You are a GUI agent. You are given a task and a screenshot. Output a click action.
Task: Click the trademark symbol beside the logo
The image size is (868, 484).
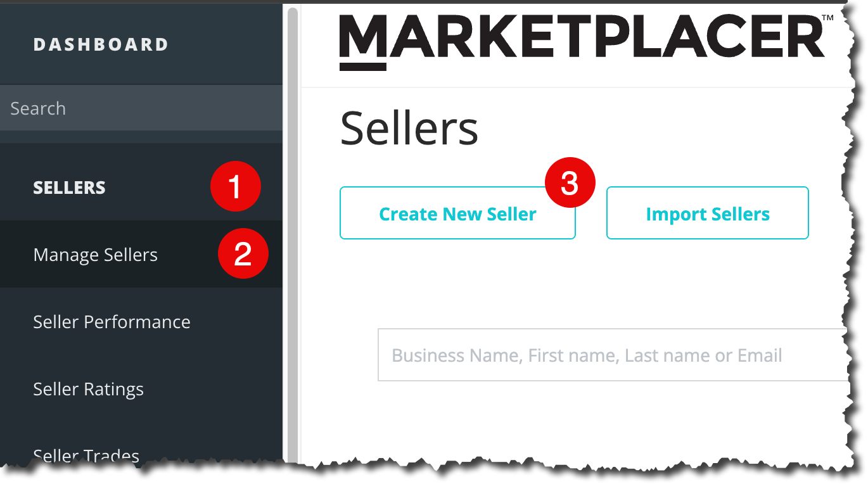pos(827,19)
